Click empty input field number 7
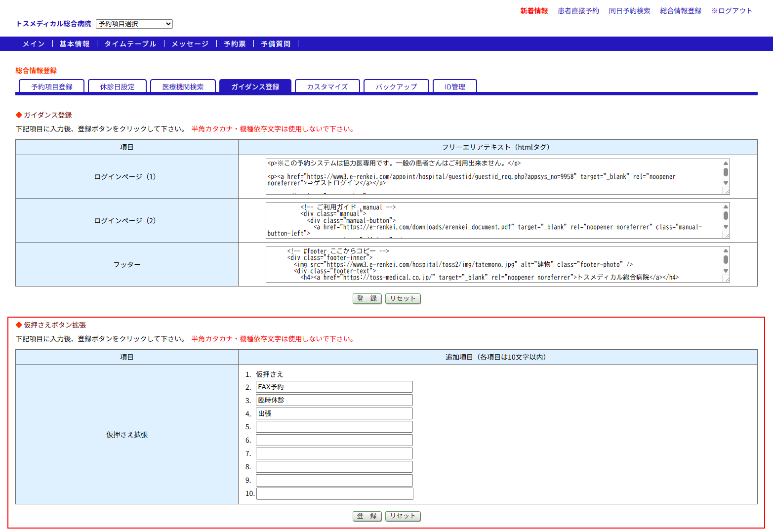The height and width of the screenshot is (532, 773). [334, 453]
